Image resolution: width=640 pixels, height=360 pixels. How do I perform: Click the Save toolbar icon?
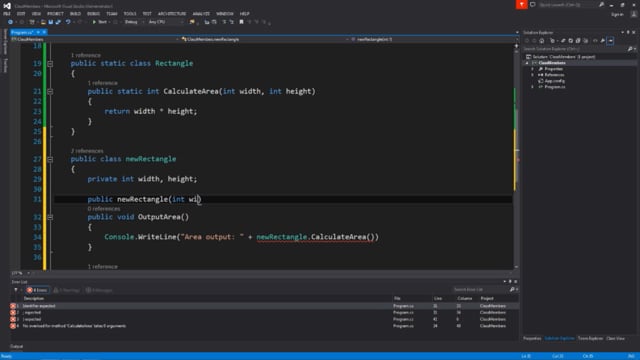51,22
